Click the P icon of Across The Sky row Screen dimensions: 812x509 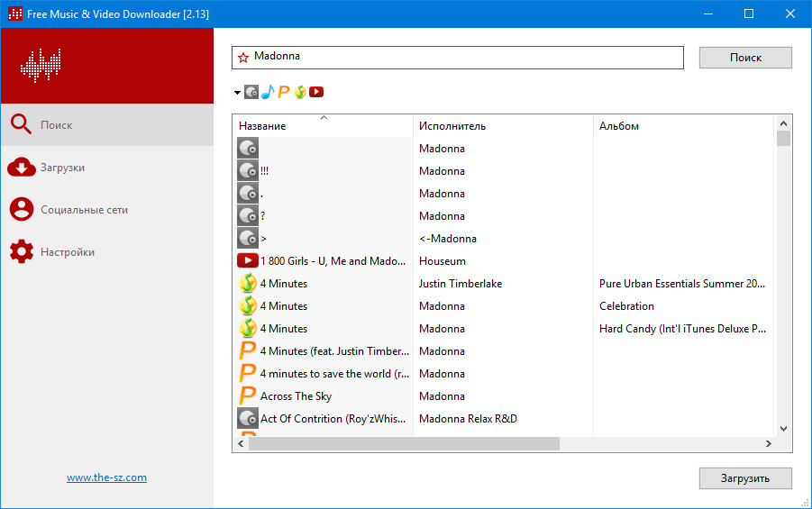pos(248,395)
